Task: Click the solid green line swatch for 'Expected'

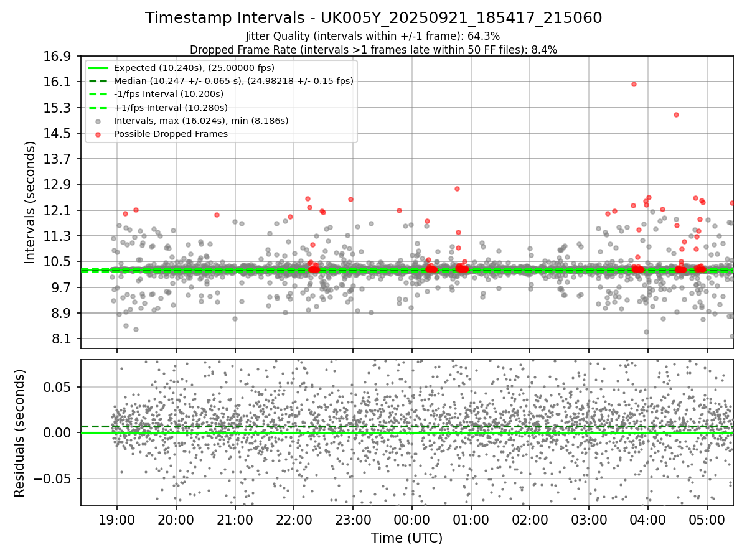Action: (98, 68)
